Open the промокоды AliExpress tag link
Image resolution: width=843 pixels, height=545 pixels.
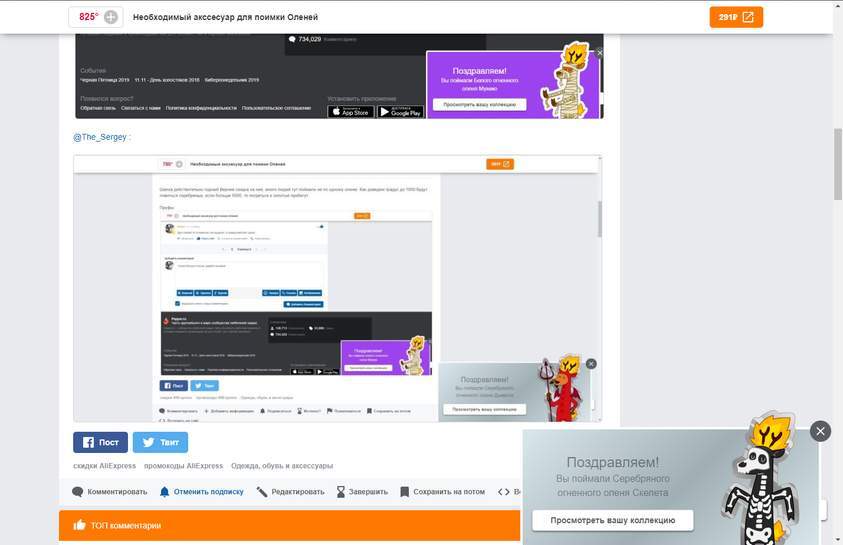(183, 466)
